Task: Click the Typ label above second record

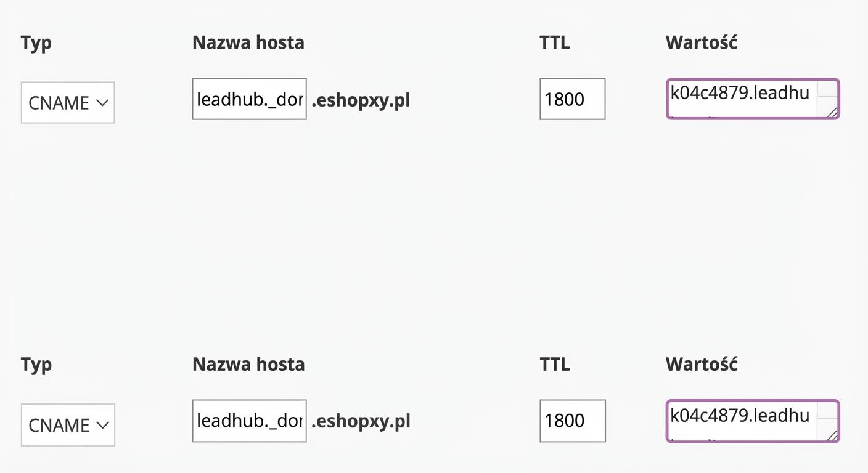Action: pos(36,365)
